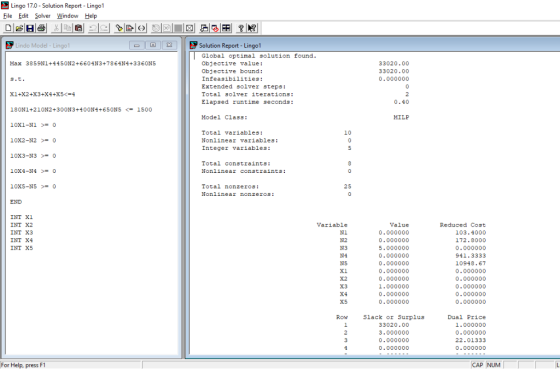Click the greyed Solve toolbar icon
The height and width of the screenshot is (369, 560).
point(156,28)
